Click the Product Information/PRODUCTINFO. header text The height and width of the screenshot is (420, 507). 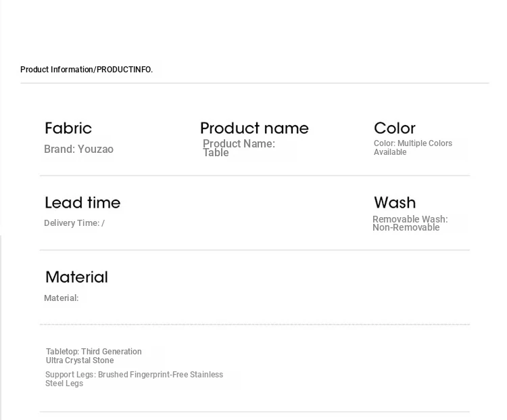click(x=87, y=70)
